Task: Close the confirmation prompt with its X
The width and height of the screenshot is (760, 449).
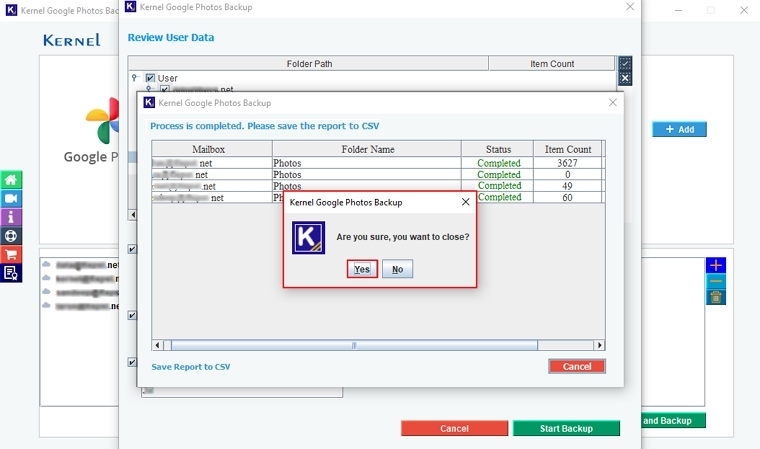Action: click(466, 202)
